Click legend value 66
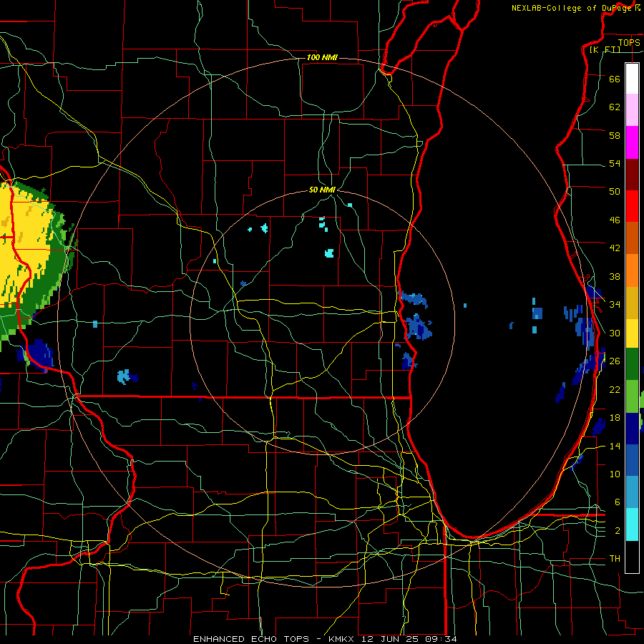The image size is (644, 644). coord(615,79)
